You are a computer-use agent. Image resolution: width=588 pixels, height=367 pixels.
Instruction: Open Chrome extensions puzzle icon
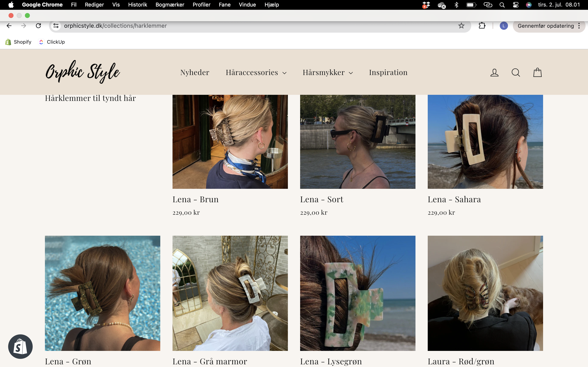482,26
